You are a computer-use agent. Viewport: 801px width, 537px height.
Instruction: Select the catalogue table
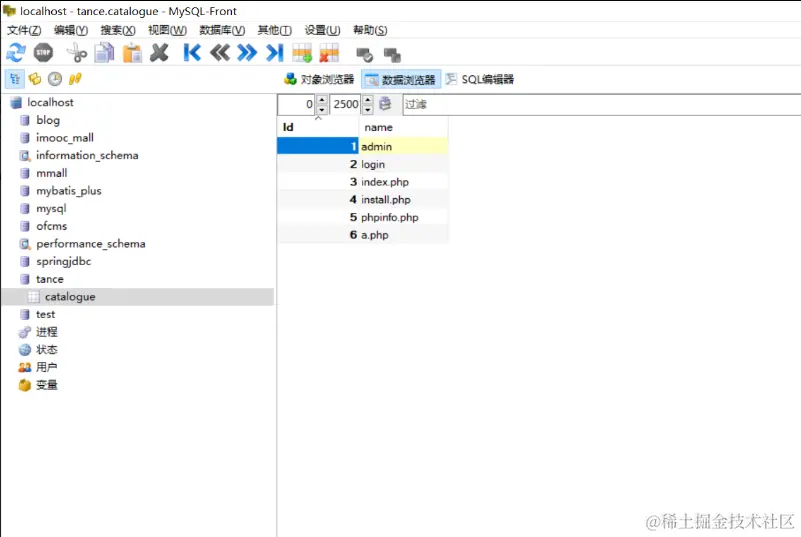pyautogui.click(x=70, y=297)
